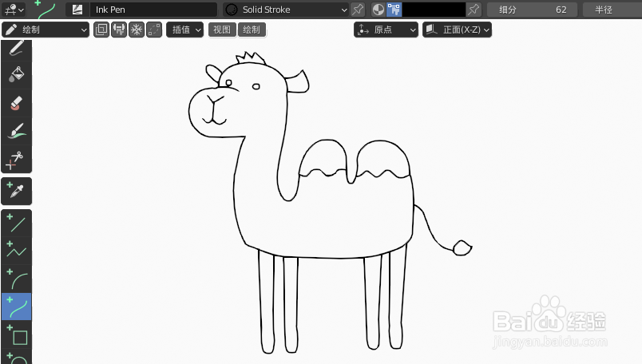Select the freehand Draw tool
Image resolution: width=642 pixels, height=364 pixels.
[17, 49]
